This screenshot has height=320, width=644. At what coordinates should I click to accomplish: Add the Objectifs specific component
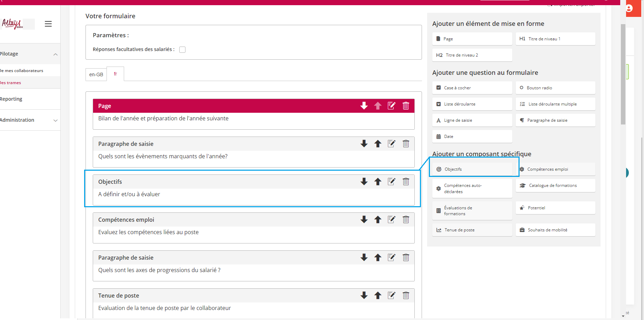[x=472, y=169]
